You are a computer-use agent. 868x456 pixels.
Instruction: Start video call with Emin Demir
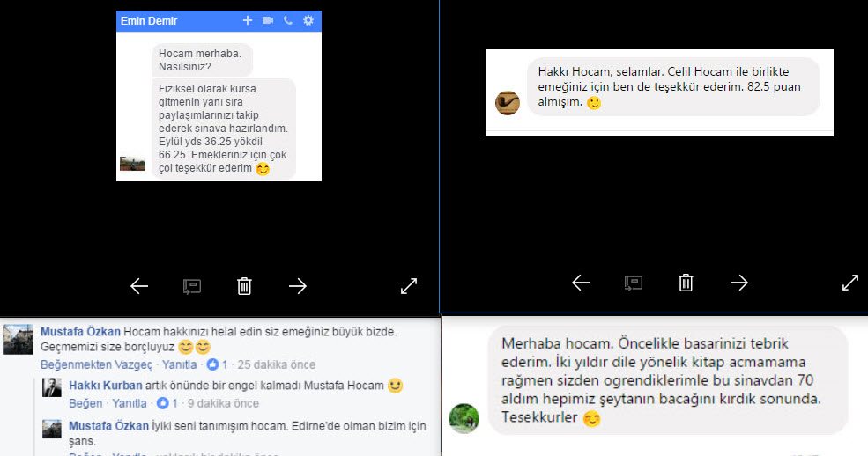point(268,20)
